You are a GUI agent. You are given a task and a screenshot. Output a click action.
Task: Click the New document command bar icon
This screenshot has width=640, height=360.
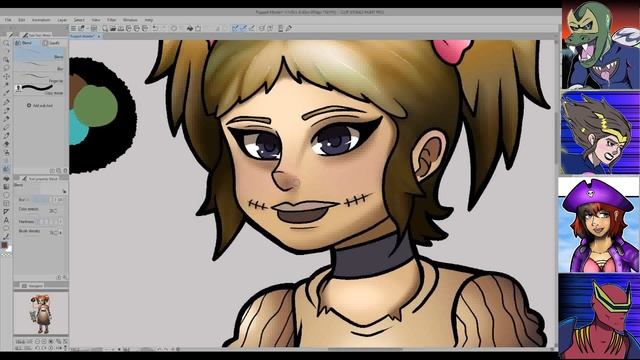[104, 28]
